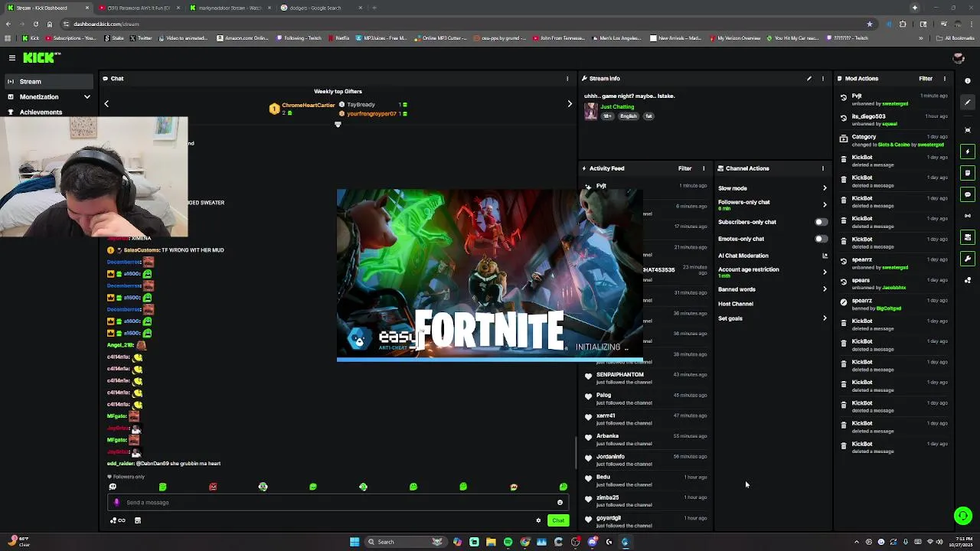980x551 pixels.
Task: Click the Windows Start button
Action: click(x=354, y=542)
